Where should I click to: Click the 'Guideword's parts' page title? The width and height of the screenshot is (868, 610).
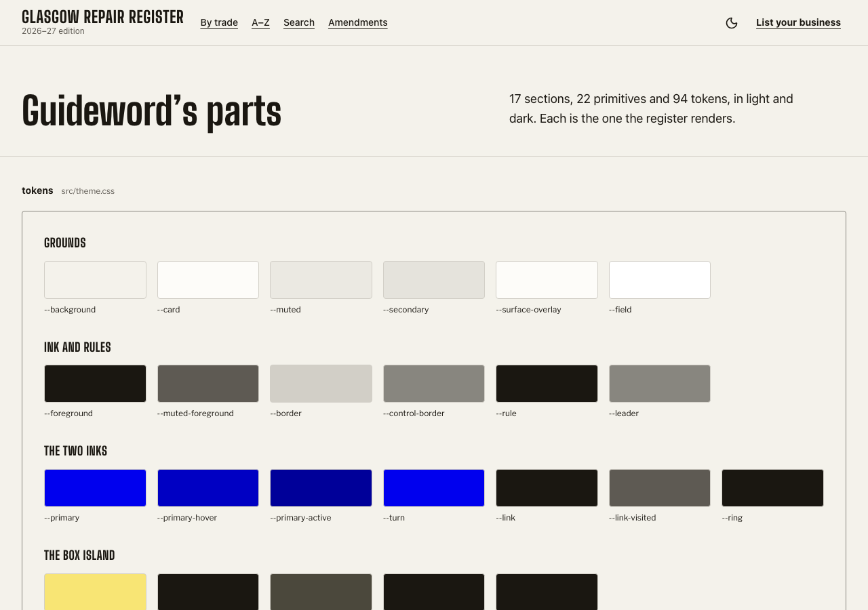pos(151,111)
